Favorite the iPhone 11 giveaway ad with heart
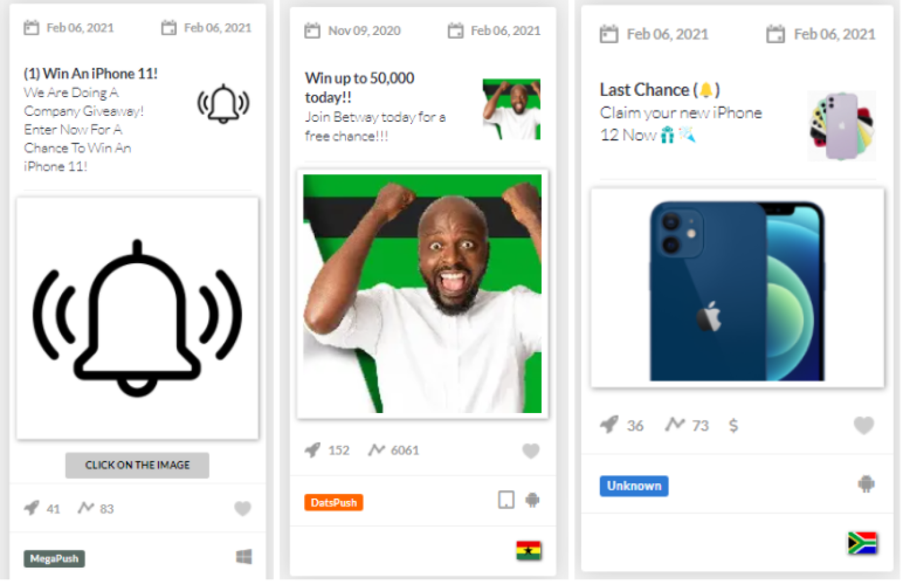Viewport: 903px width, 588px height. tap(243, 508)
